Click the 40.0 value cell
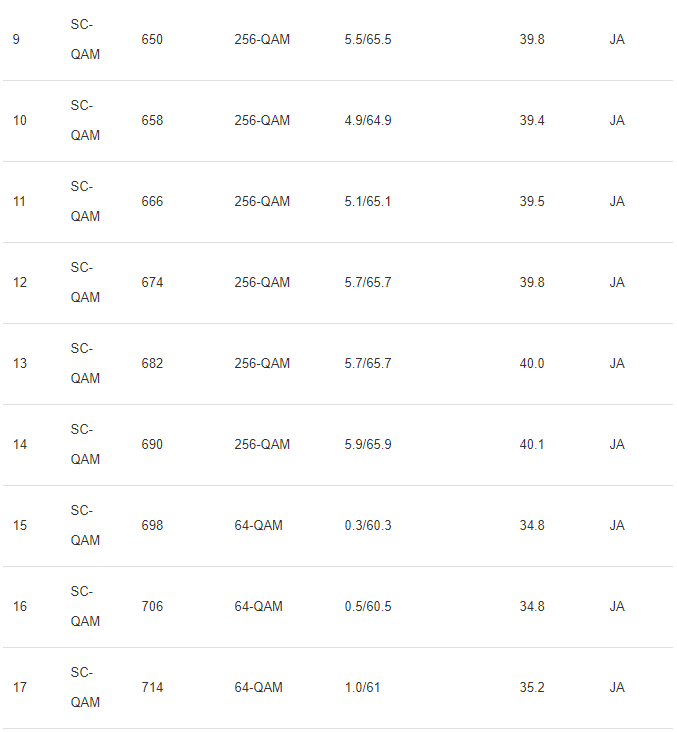Screen dimensions: 677x732 pos(532,364)
